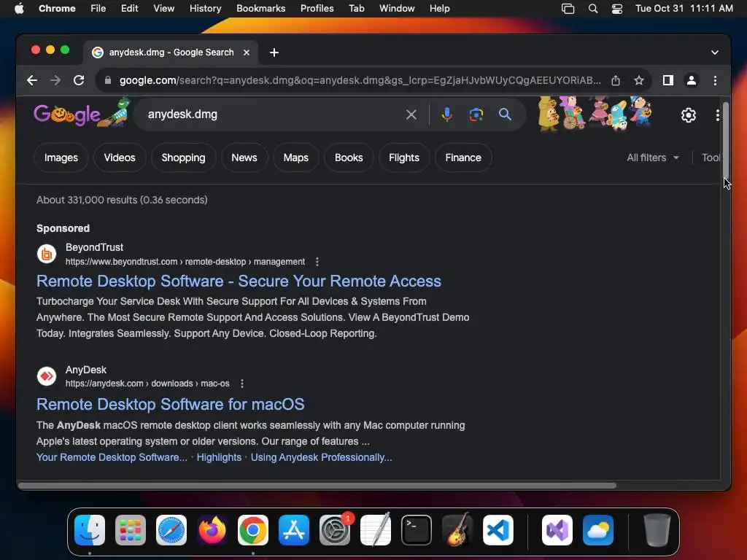
Task: Click the vertical page scrollbar thumb
Action: coord(726,140)
